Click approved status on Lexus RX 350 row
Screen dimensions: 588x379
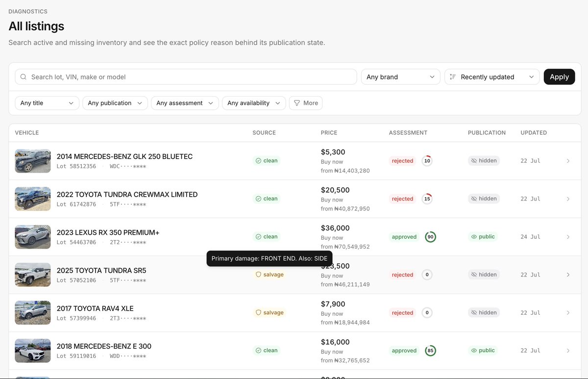pyautogui.click(x=404, y=237)
